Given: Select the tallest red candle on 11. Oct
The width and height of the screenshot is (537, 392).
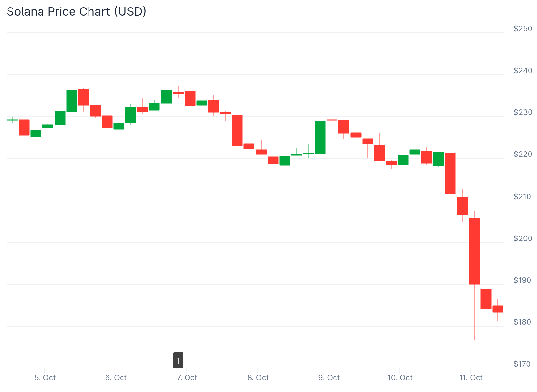Looking at the screenshot, I should pos(474,251).
